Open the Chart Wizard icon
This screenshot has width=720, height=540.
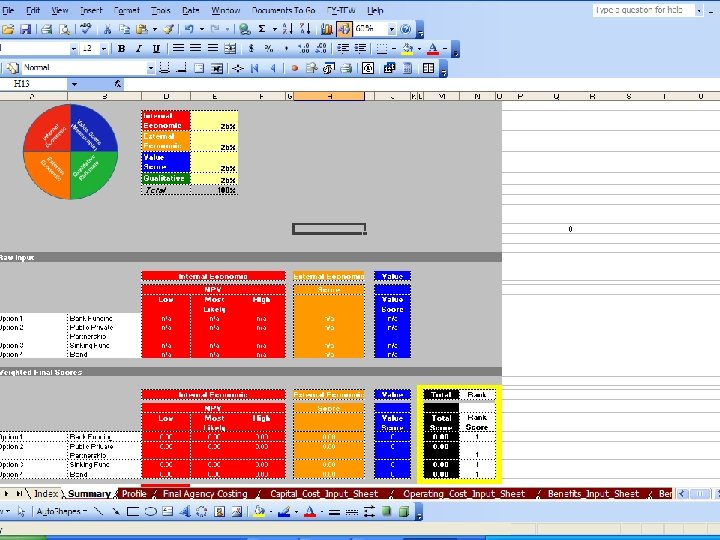click(326, 29)
